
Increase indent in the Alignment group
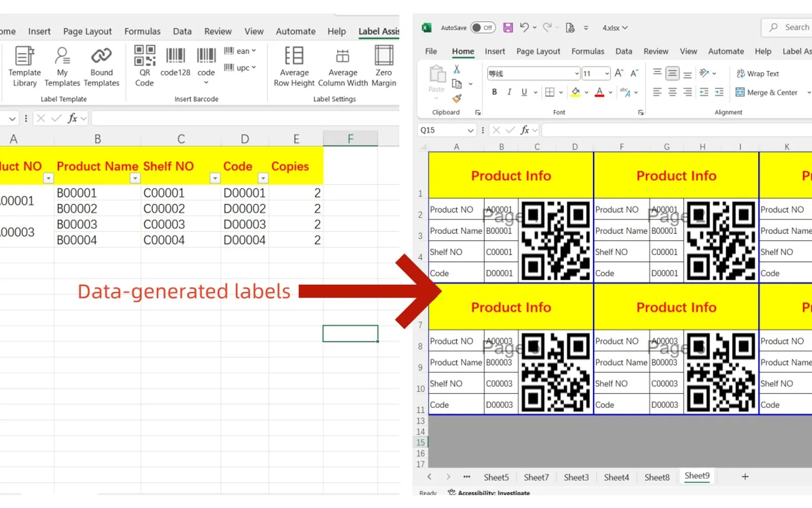point(719,92)
